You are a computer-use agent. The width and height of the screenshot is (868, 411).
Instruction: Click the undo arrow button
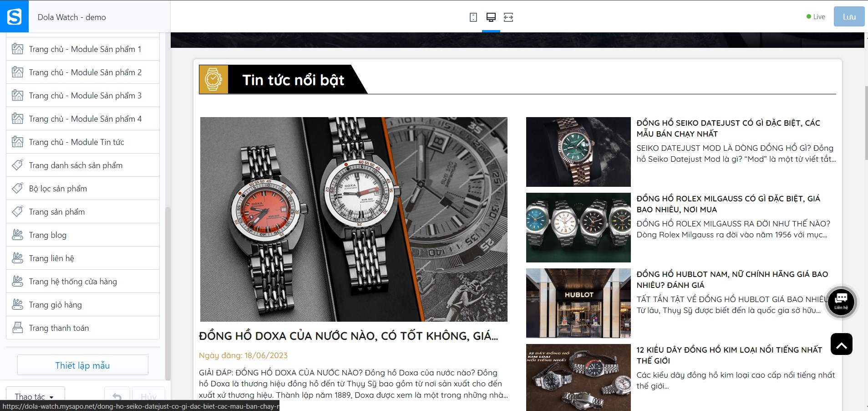point(117,396)
